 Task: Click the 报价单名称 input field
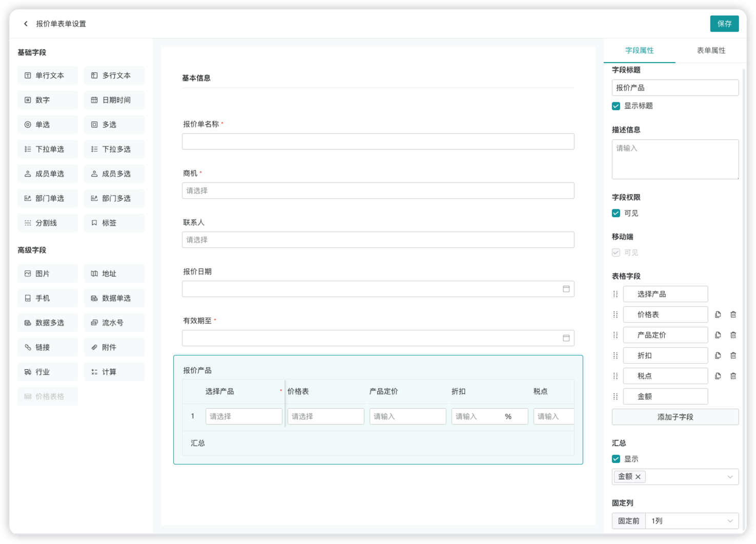[378, 141]
